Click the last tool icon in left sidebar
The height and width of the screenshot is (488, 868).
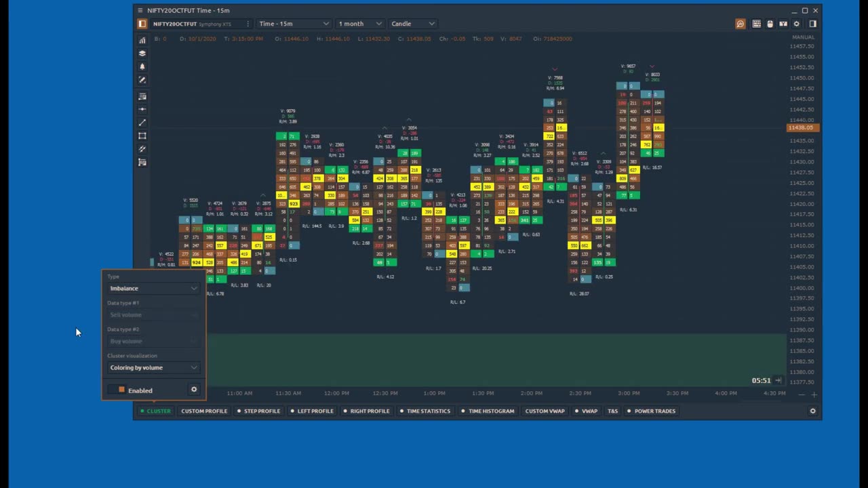pos(142,163)
